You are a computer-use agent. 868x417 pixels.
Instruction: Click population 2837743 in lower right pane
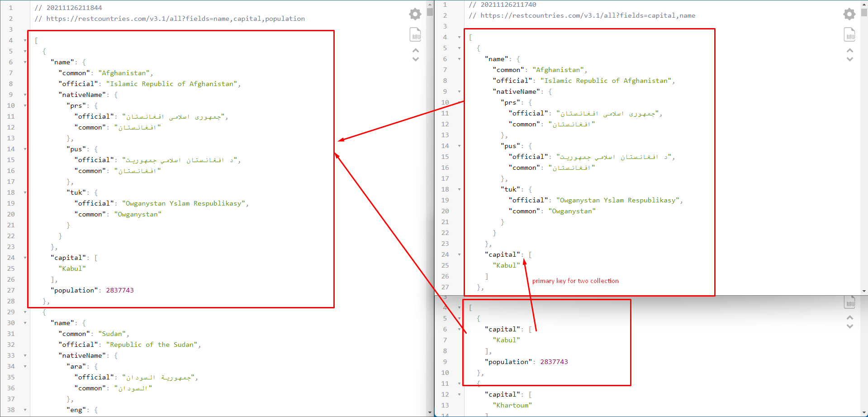click(554, 362)
